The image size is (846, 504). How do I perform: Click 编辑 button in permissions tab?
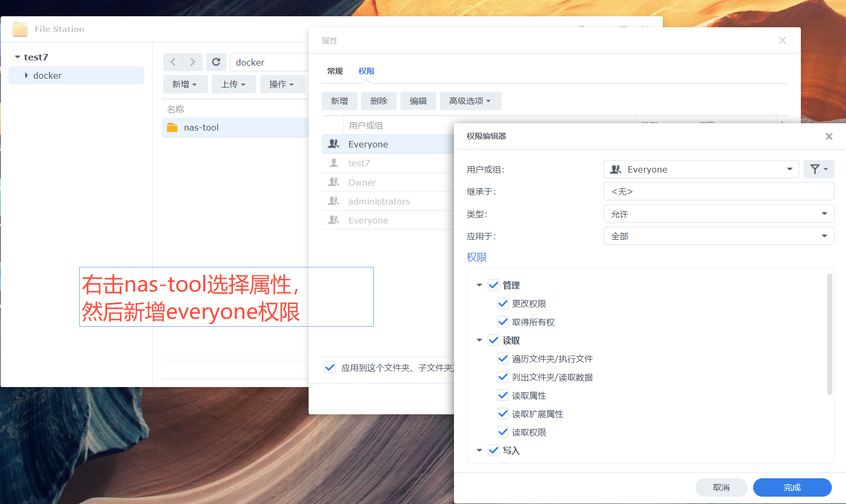pos(418,101)
